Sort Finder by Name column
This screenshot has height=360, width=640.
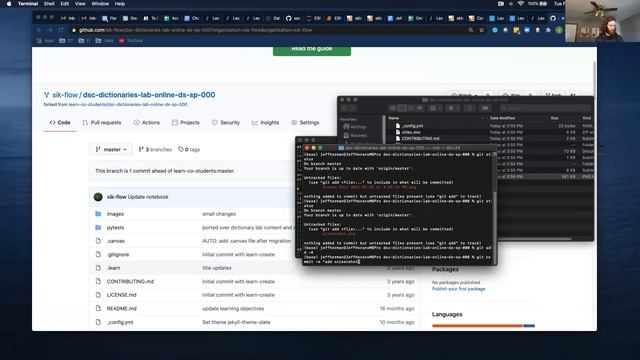tap(394, 118)
